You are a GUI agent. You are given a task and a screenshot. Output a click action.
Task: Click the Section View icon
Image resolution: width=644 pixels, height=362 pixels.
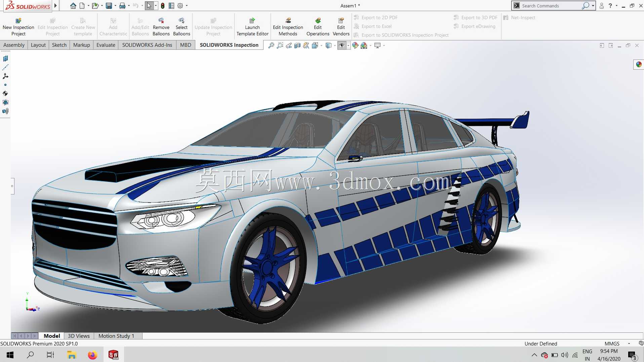click(x=297, y=45)
